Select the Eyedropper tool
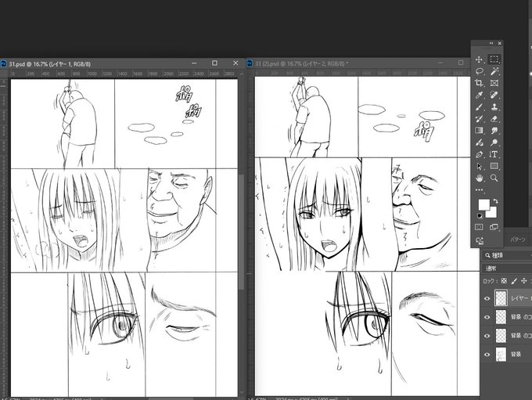 coord(479,95)
